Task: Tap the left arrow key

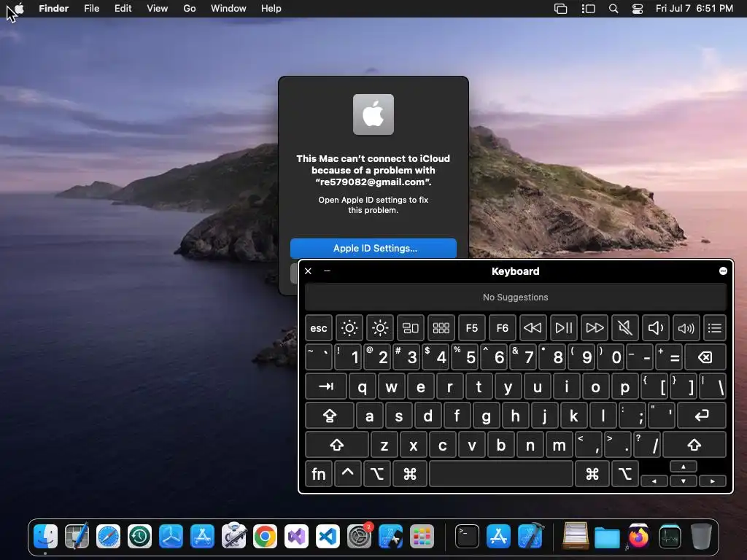Action: pyautogui.click(x=654, y=481)
